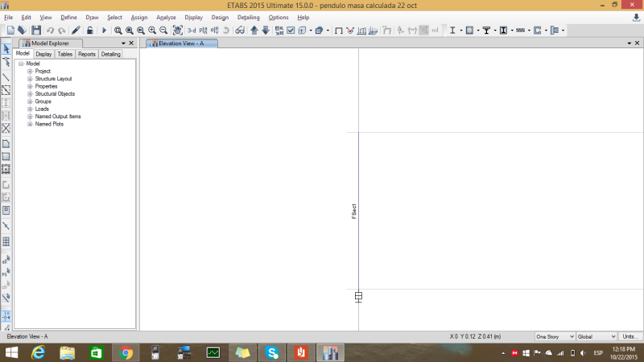Click the Windows Start button
The height and width of the screenshot is (362, 644).
coord(11,352)
